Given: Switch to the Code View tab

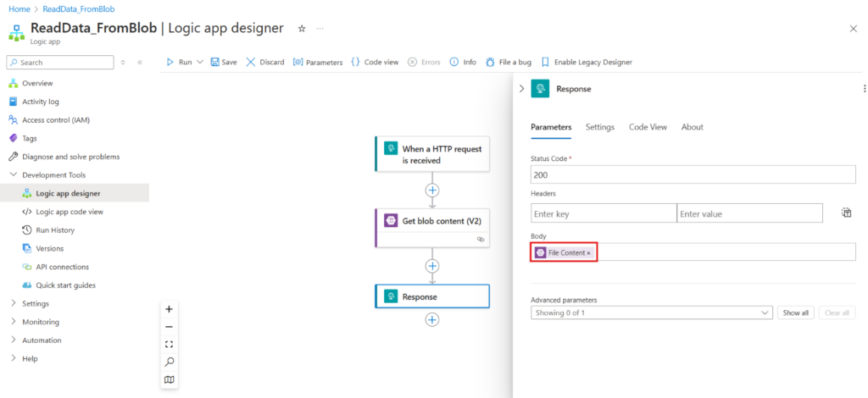Looking at the screenshot, I should (648, 127).
